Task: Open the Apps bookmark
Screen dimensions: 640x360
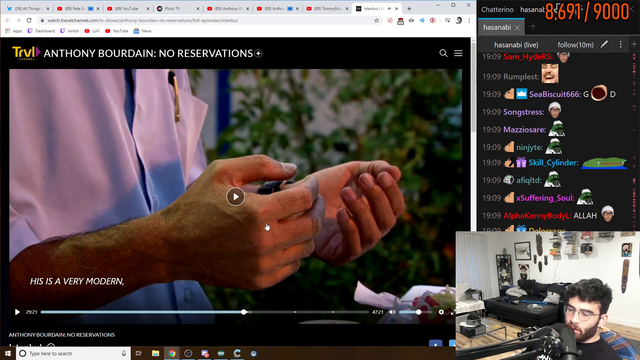Action: coord(13,31)
